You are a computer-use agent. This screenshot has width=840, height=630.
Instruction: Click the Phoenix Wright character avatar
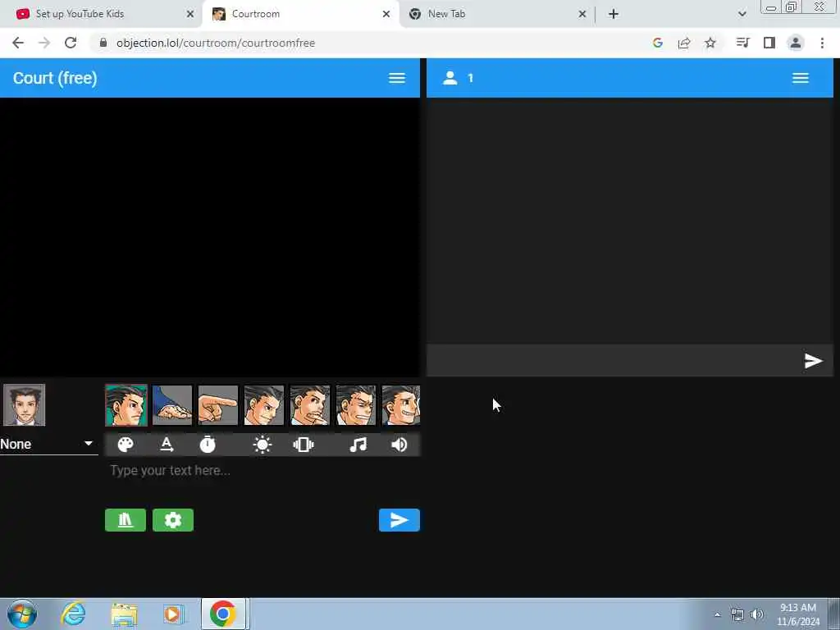[24, 405]
